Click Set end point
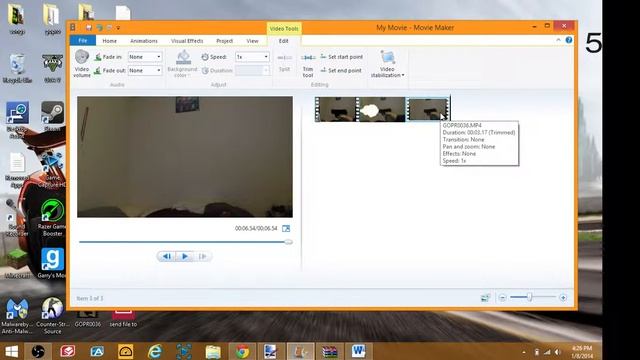640x360 pixels. [x=341, y=70]
